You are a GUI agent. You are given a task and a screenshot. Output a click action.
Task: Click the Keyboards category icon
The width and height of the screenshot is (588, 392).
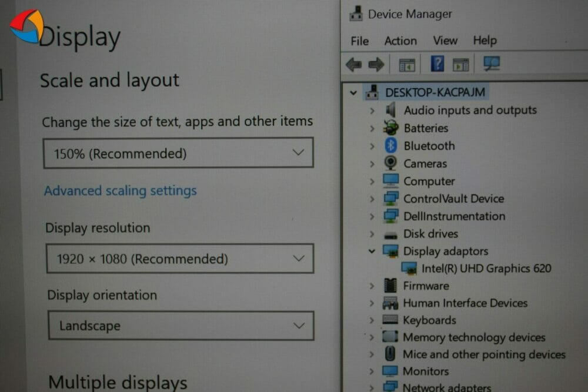390,320
